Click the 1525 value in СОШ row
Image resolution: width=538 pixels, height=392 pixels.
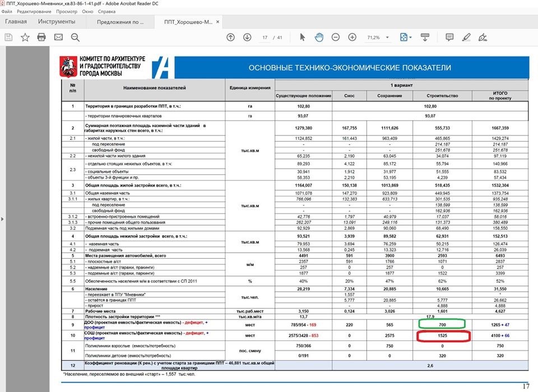pos(443,336)
